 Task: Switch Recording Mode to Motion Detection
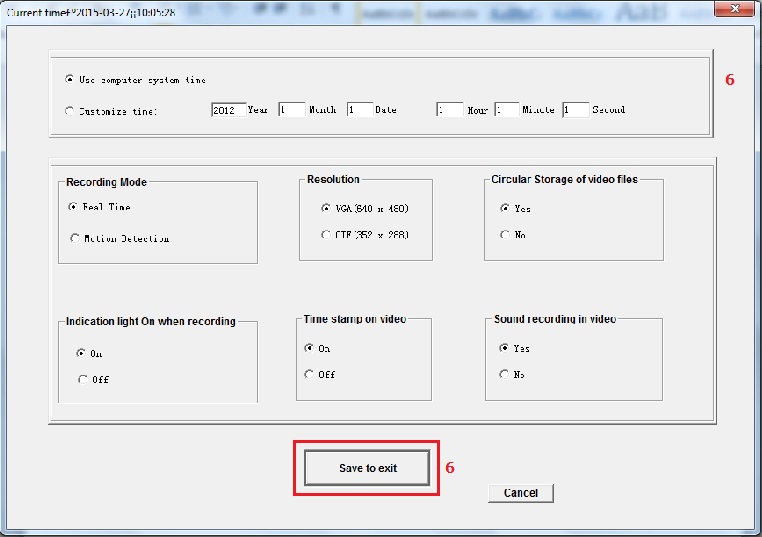point(74,238)
